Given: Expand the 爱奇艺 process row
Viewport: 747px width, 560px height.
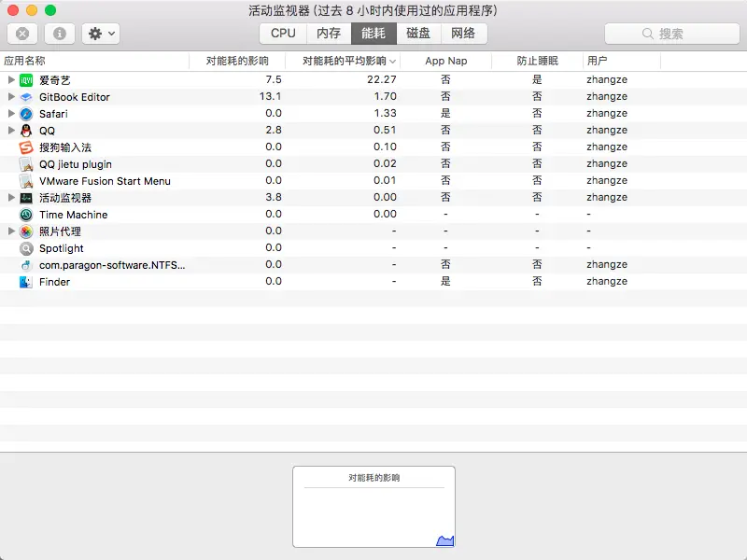Looking at the screenshot, I should [11, 79].
